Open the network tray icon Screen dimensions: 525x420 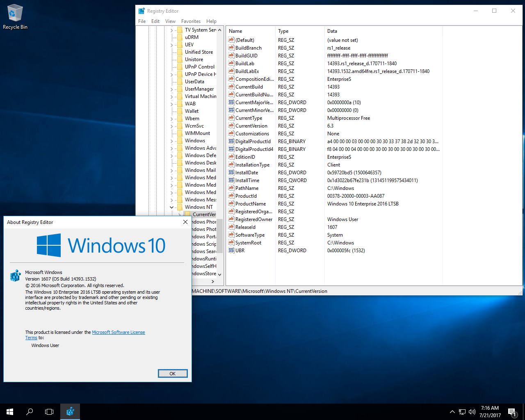(462, 412)
